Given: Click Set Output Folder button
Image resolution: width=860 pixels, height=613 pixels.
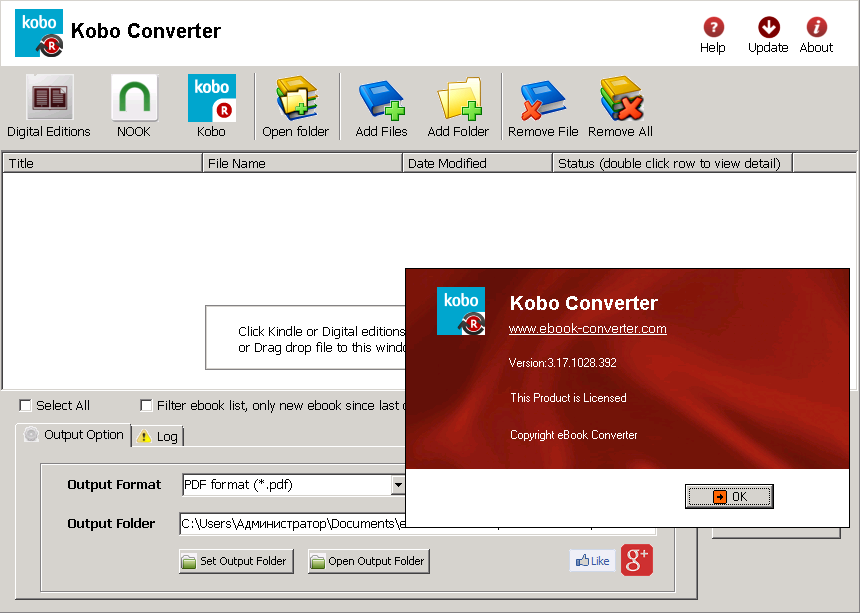Looking at the screenshot, I should (x=236, y=561).
